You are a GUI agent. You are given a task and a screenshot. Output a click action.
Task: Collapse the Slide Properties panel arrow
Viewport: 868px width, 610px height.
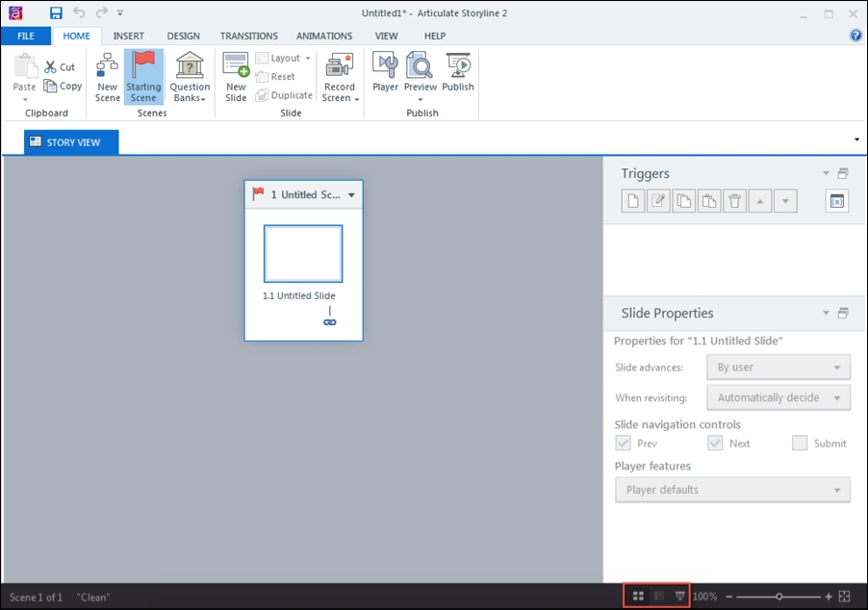(x=826, y=313)
